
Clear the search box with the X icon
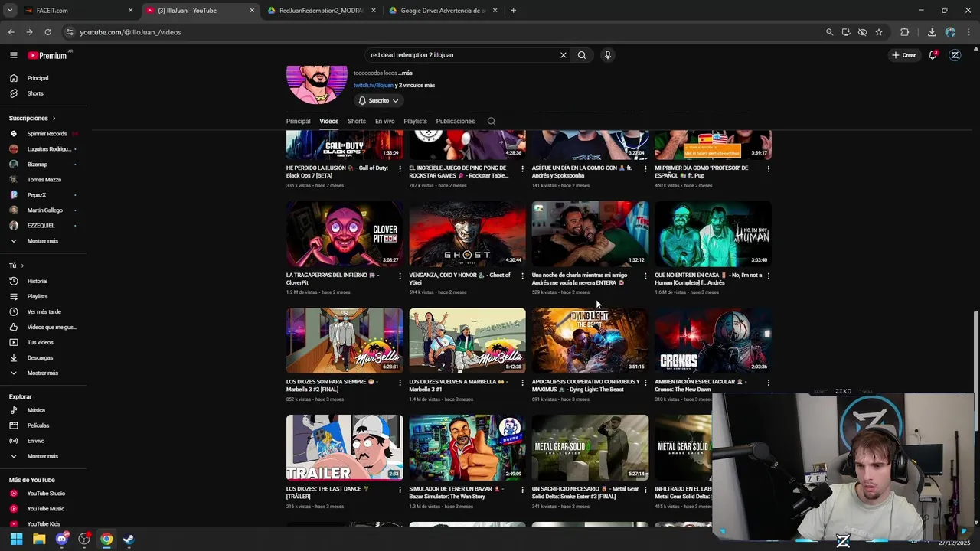563,55
